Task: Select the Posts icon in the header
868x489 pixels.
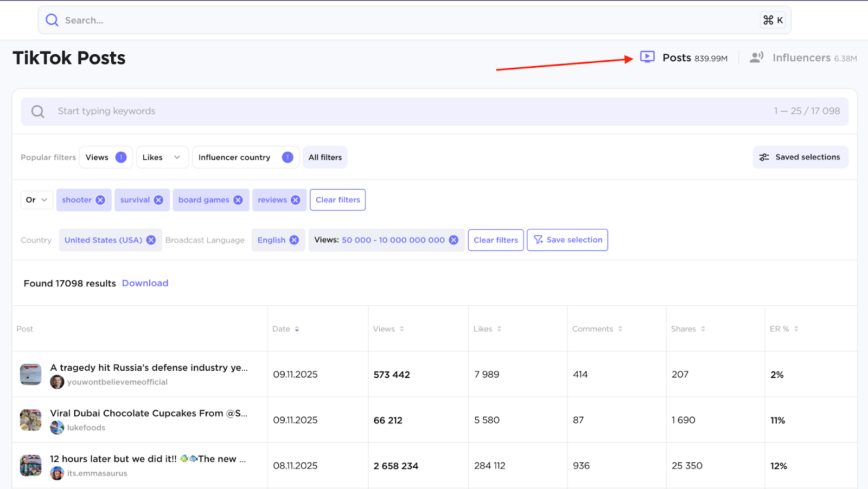Action: (x=647, y=57)
